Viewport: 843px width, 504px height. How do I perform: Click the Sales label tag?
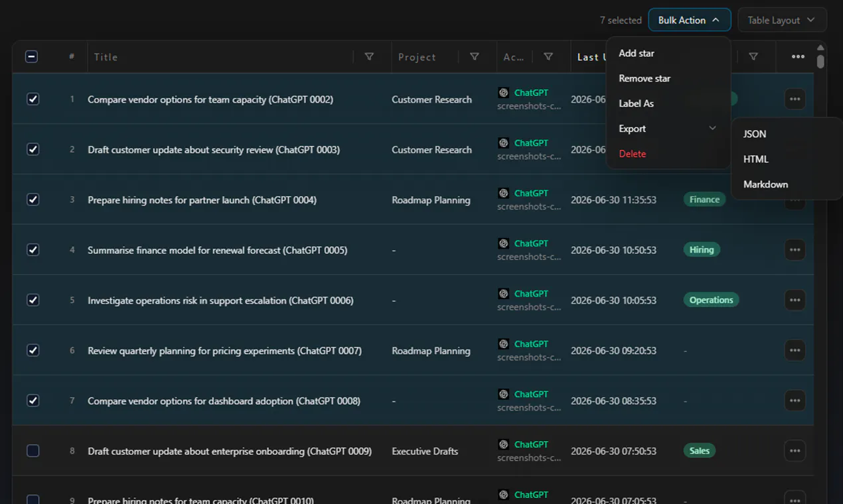point(700,451)
